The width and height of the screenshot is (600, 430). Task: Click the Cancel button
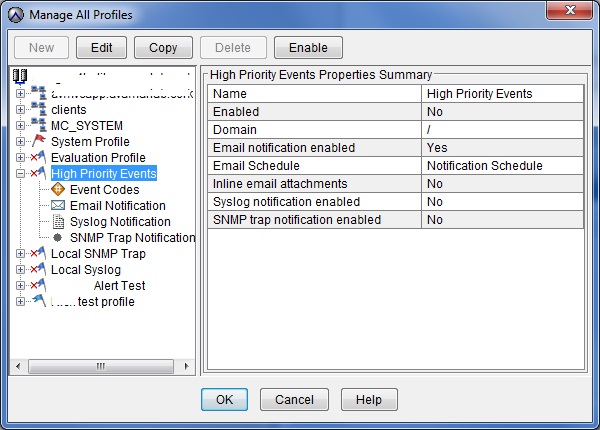pos(294,399)
